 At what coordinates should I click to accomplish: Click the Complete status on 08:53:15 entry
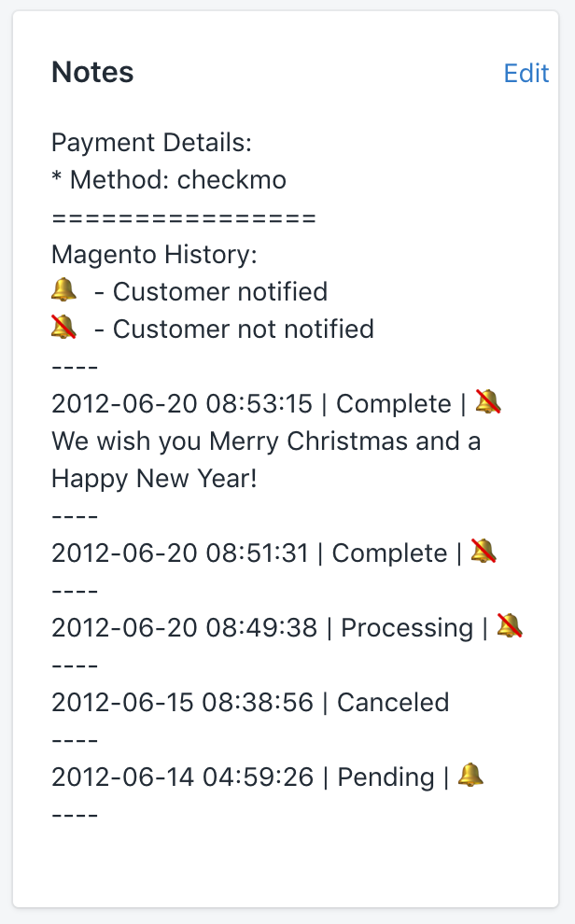tap(392, 403)
